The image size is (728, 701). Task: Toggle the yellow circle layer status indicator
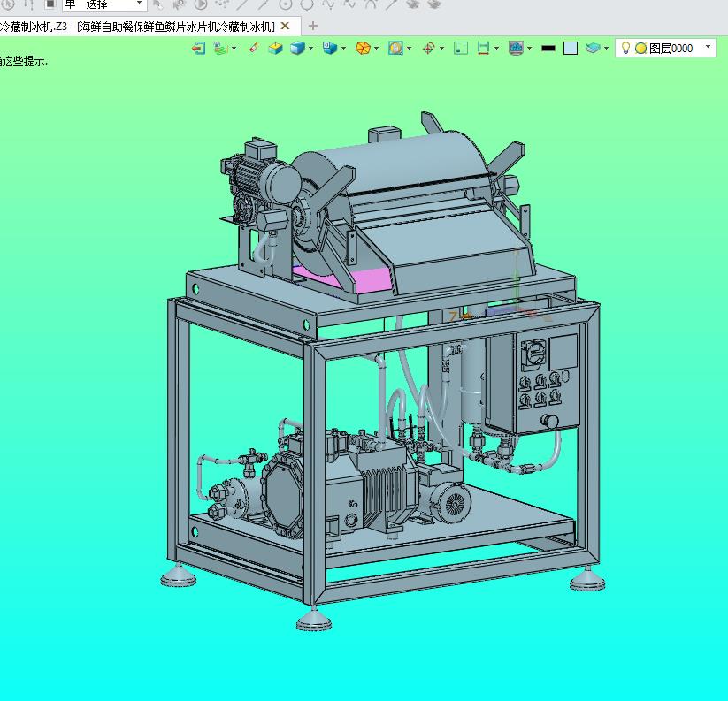pyautogui.click(x=640, y=49)
